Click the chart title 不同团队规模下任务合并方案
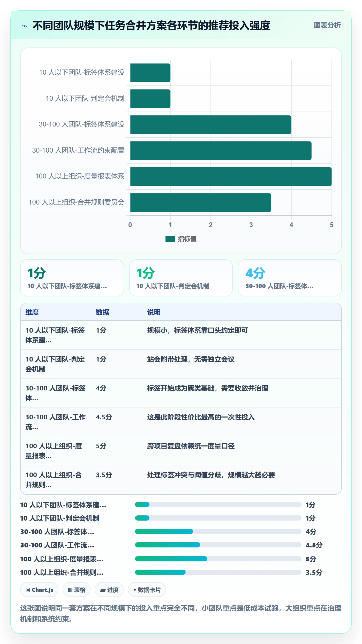This screenshot has height=644, width=362. (151, 26)
